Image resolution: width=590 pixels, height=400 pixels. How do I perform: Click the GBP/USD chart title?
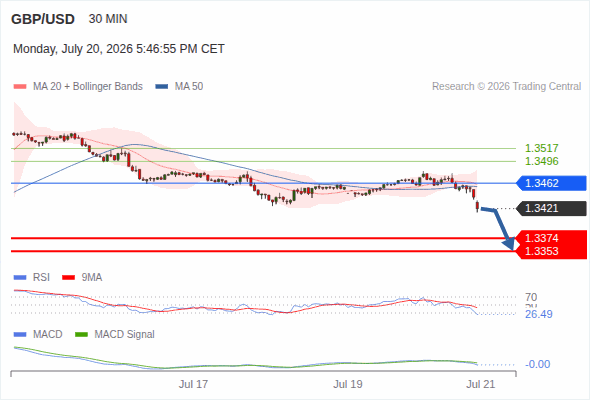tap(43, 19)
